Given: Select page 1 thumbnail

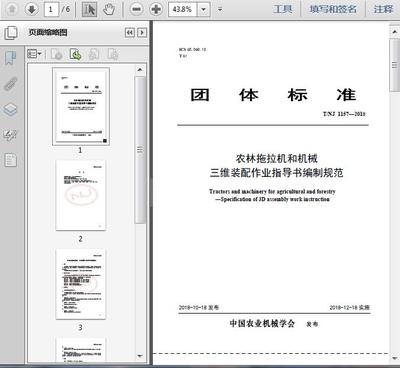Looking at the screenshot, I should point(81,107).
